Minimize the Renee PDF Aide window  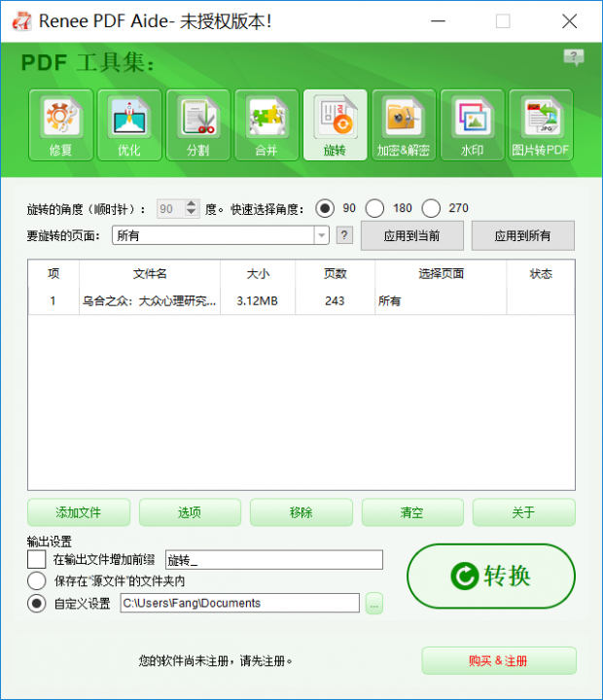click(439, 21)
